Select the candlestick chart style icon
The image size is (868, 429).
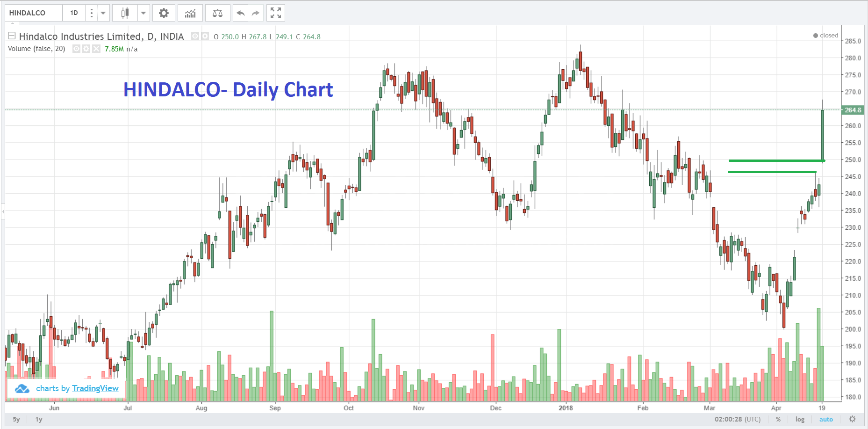click(125, 13)
